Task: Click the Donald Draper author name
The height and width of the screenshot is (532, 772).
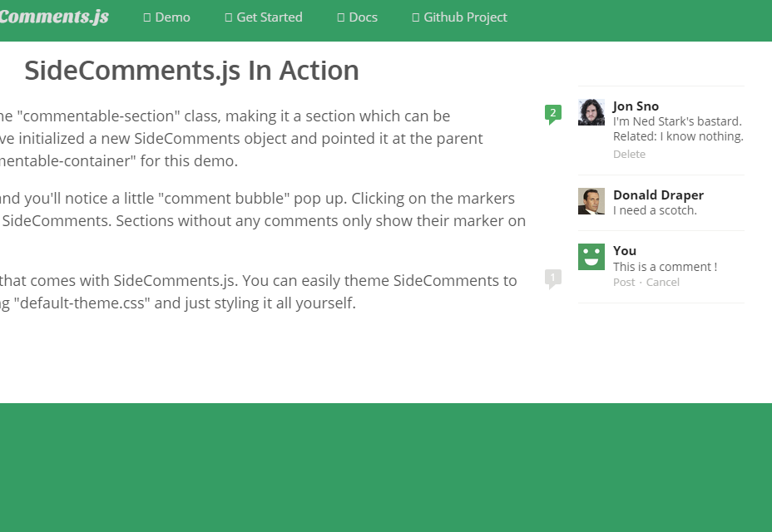Action: [658, 195]
